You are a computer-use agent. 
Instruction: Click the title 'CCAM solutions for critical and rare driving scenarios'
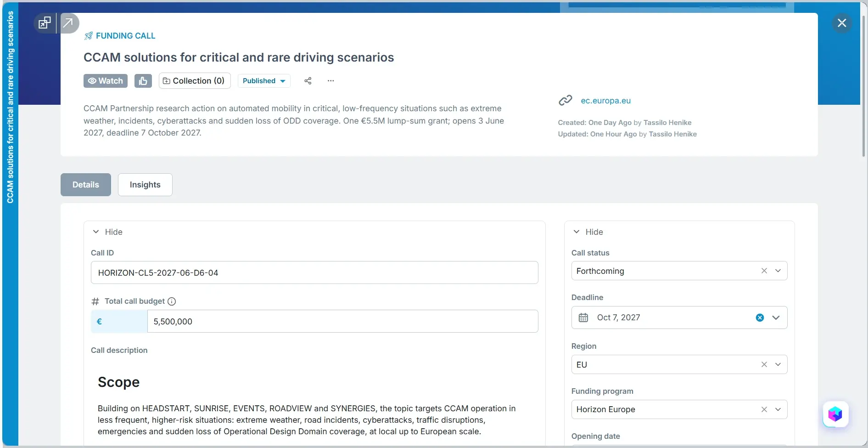point(239,57)
